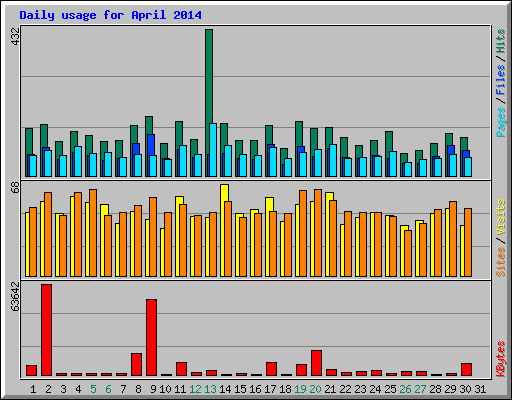Click the Pages legend label
The image size is (512, 400).
[501, 122]
